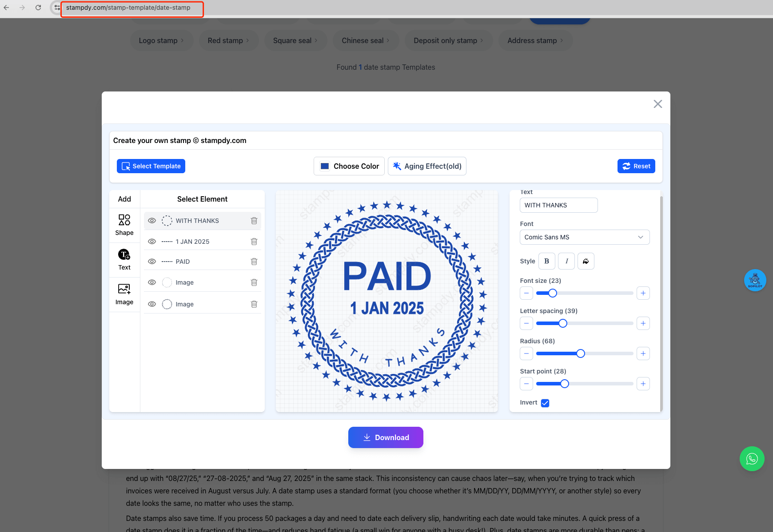Viewport: 773px width, 532px height.
Task: Click the Select Template button
Action: [x=151, y=166]
